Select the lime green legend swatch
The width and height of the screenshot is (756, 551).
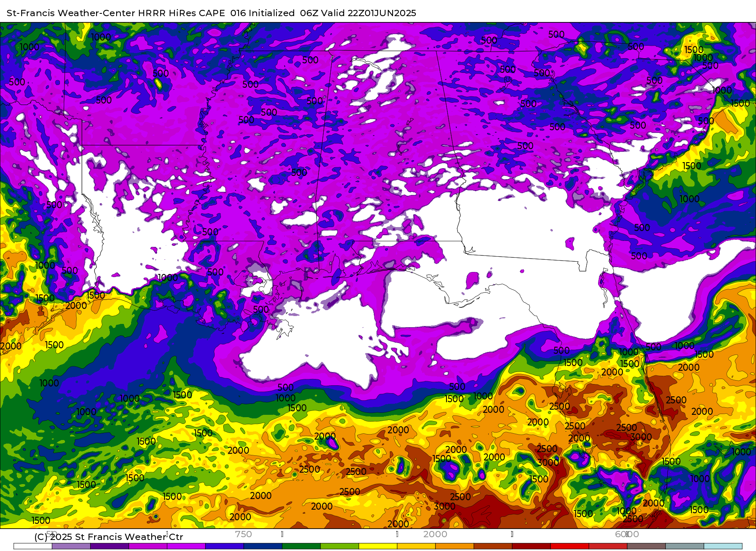[x=340, y=546]
